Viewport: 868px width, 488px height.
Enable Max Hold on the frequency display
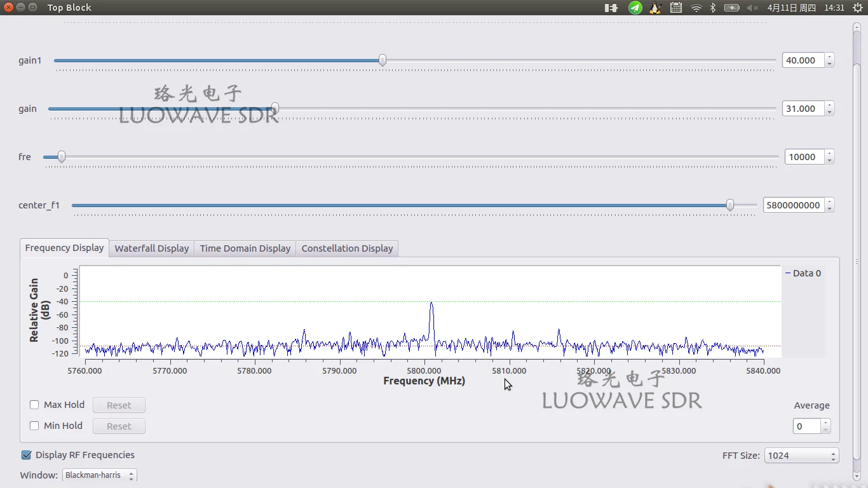point(34,404)
